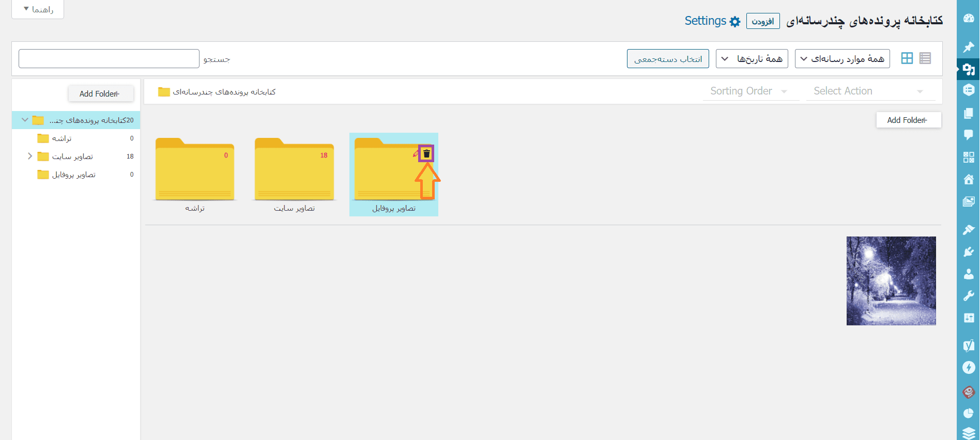Open the همهٔ تاریخ‌ها date filter dropdown
This screenshot has width=980, height=440.
(x=752, y=59)
